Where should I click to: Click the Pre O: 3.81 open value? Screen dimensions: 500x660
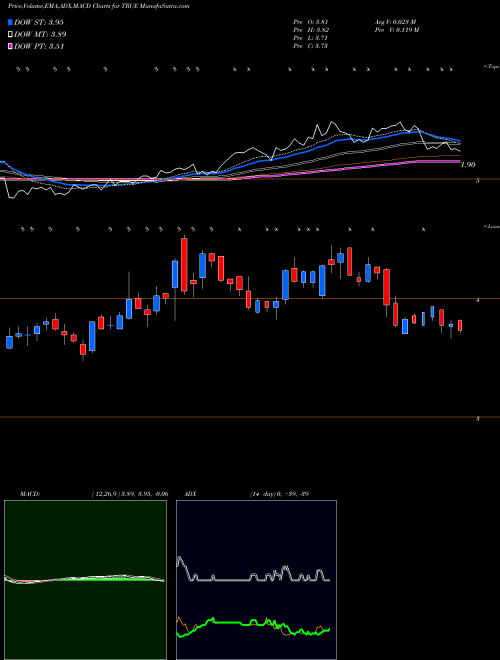tap(311, 22)
